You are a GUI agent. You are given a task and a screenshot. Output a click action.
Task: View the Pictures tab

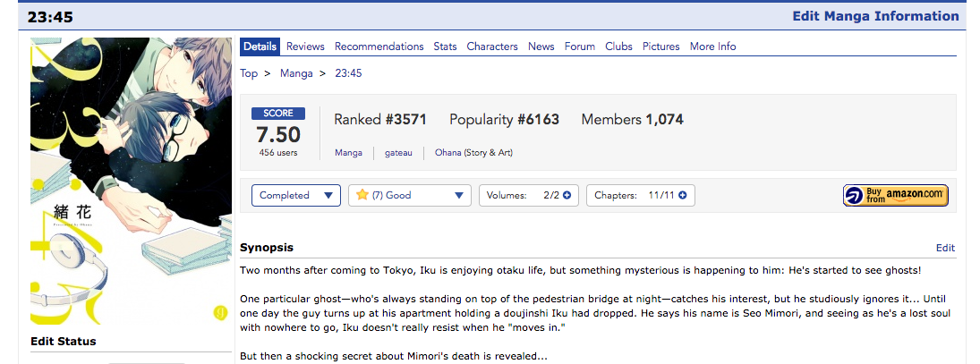click(660, 47)
